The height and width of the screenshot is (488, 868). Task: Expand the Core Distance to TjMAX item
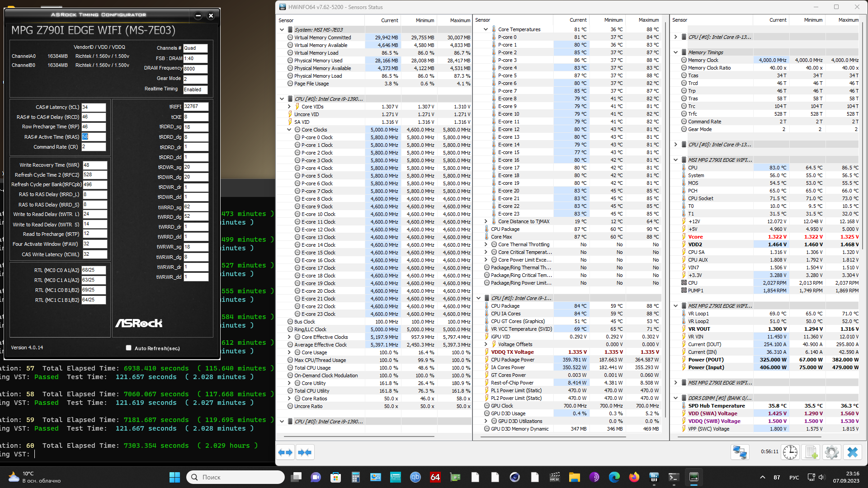tap(486, 221)
